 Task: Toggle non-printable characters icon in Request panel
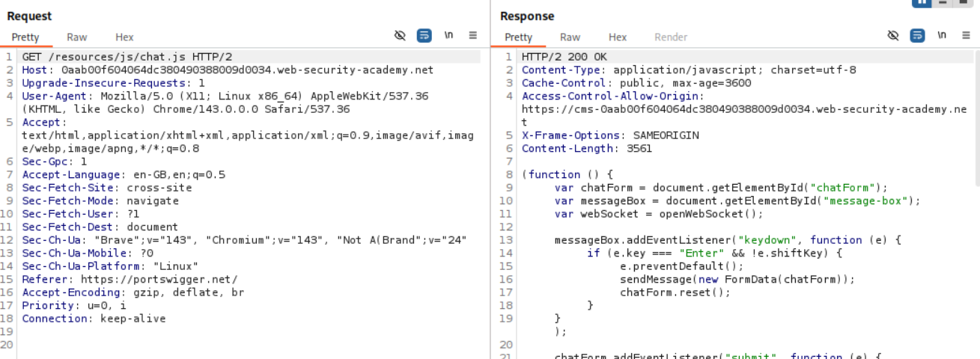pos(400,36)
